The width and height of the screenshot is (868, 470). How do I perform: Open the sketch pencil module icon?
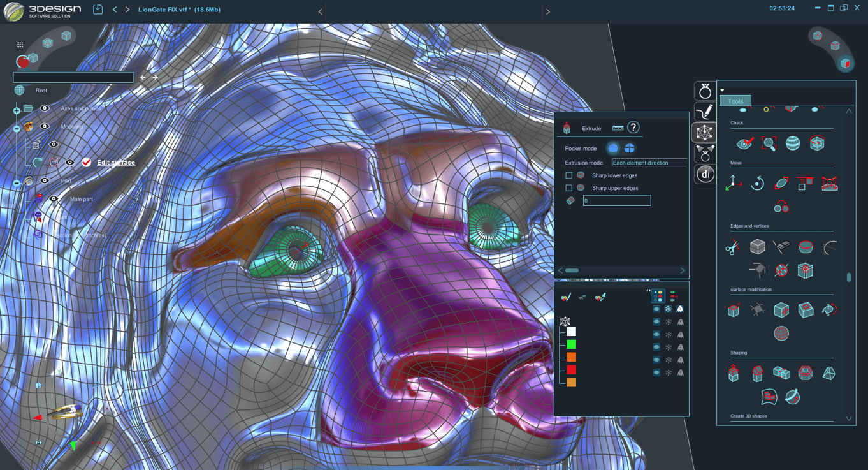704,112
